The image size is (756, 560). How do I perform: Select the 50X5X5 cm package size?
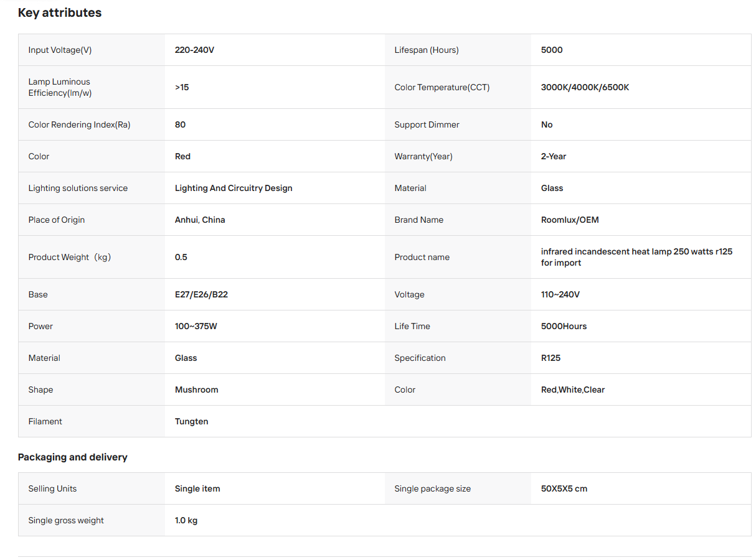(x=564, y=488)
